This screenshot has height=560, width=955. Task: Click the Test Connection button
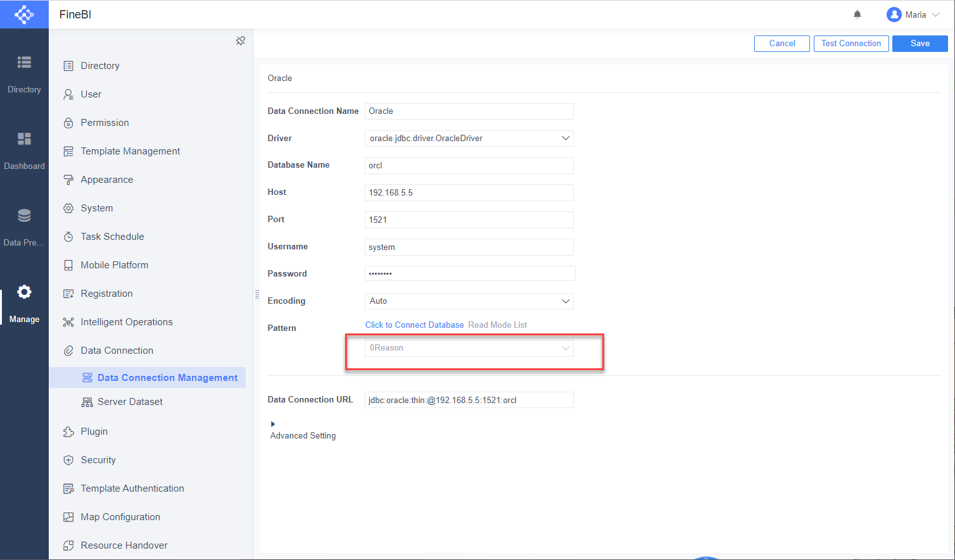click(x=851, y=43)
